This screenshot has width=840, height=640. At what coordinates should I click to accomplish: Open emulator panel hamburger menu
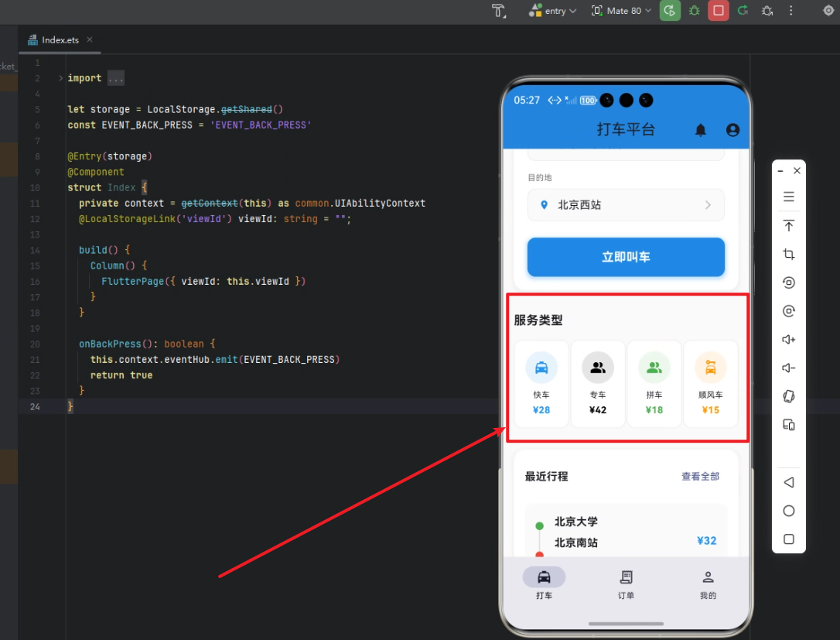(789, 197)
